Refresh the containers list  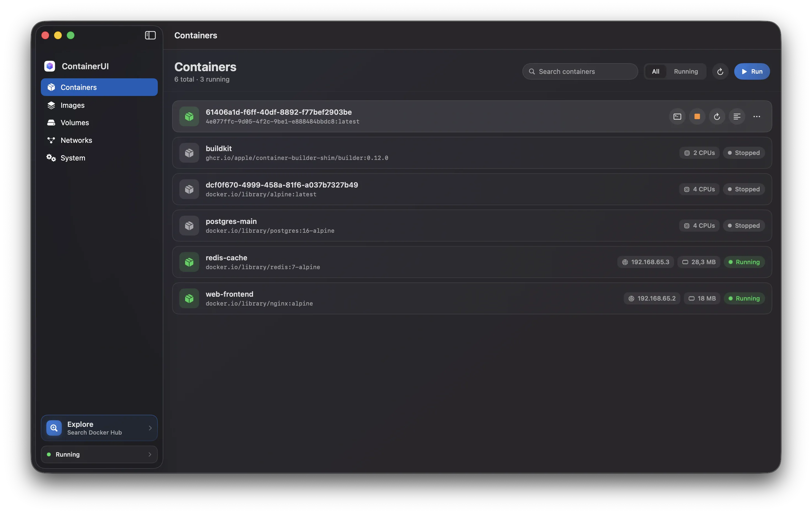point(720,71)
